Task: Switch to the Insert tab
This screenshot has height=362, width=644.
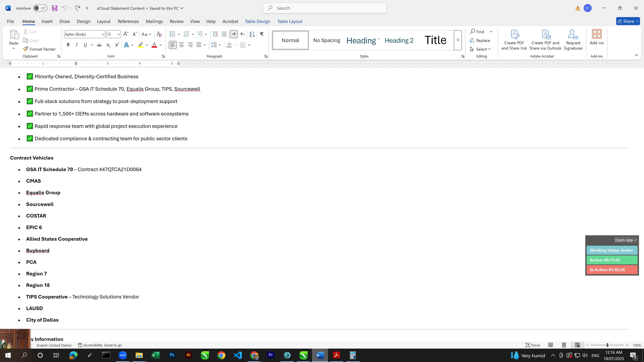Action: pyautogui.click(x=47, y=21)
